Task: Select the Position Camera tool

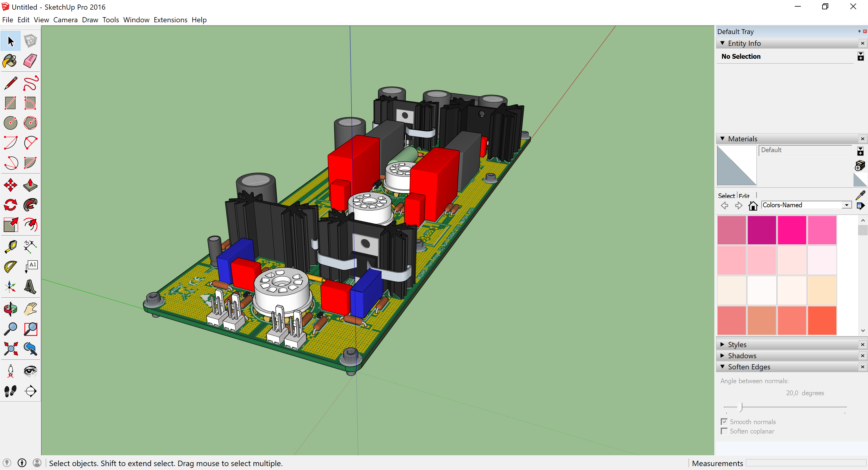Action: tap(10, 371)
